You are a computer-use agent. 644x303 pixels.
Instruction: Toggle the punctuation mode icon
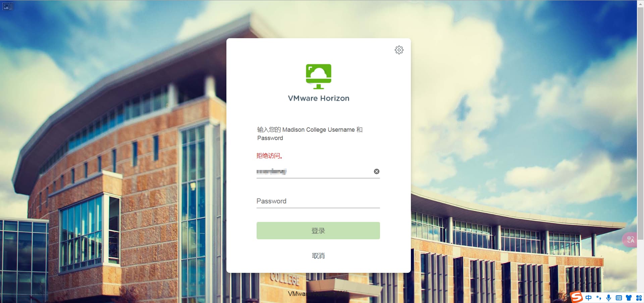point(599,298)
